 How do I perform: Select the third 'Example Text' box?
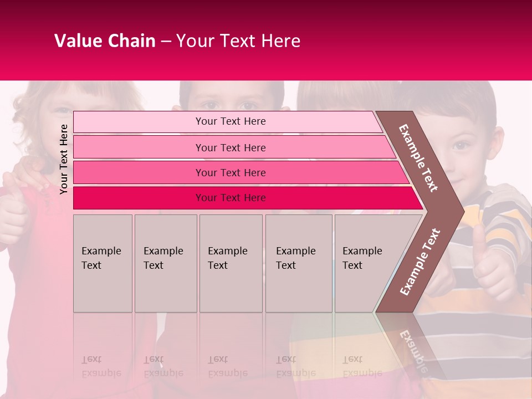(231, 263)
